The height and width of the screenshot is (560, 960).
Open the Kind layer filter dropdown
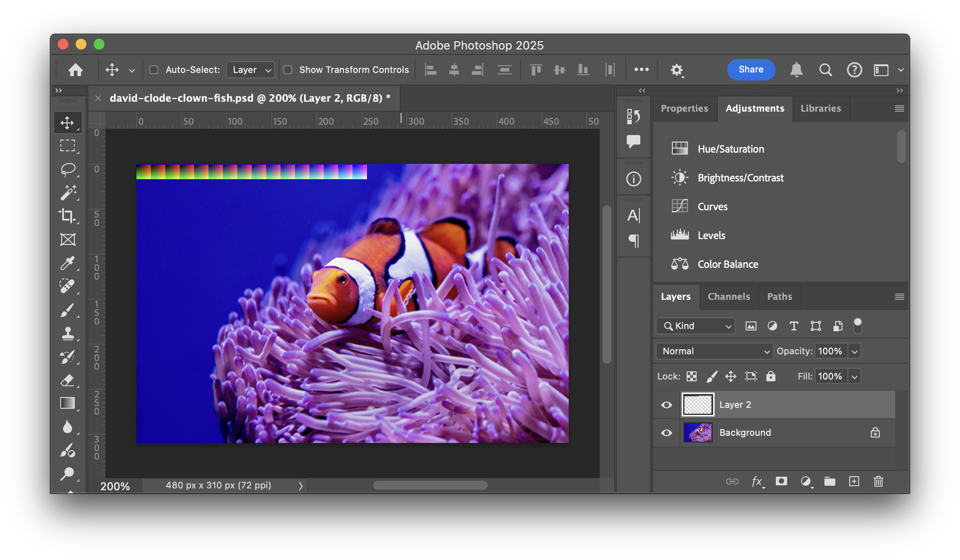point(696,326)
